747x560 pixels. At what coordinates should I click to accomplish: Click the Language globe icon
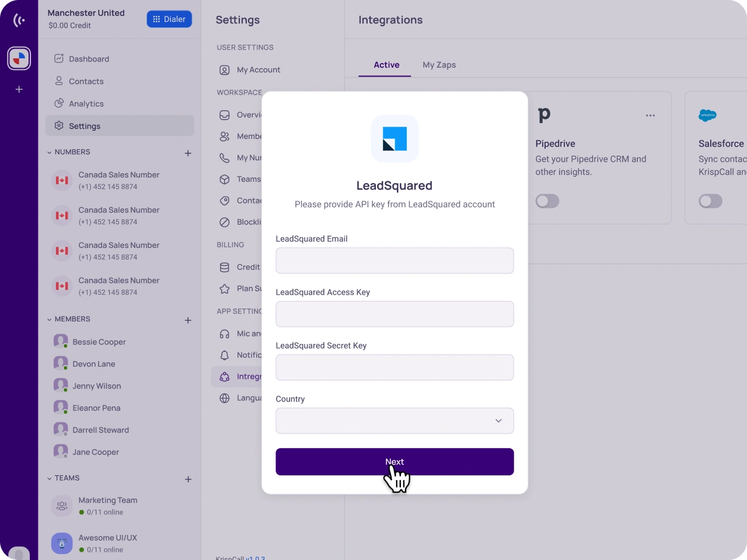click(225, 398)
